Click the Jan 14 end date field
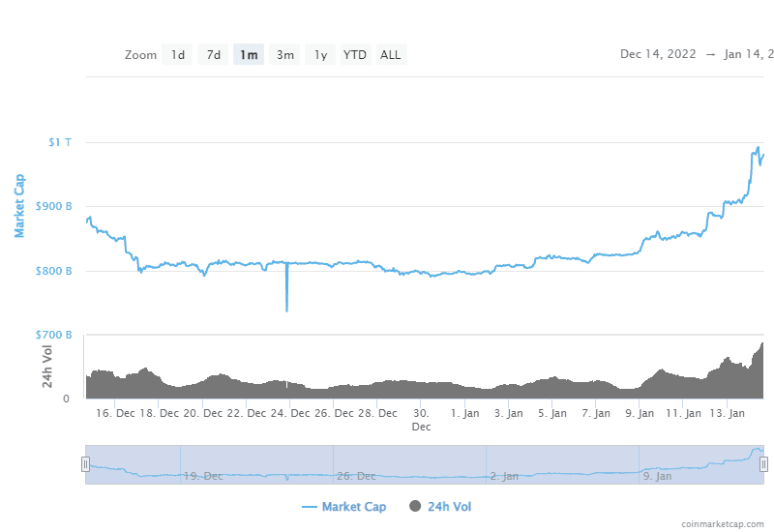 pos(748,54)
